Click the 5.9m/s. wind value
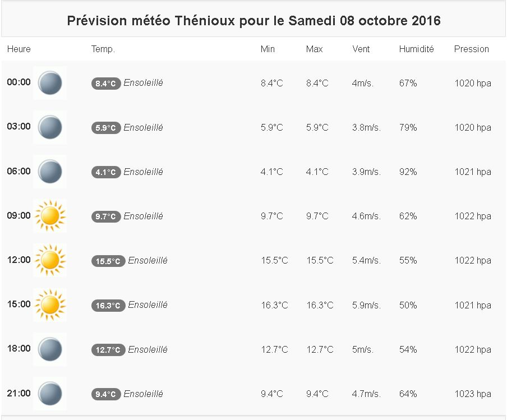The height and width of the screenshot is (420, 507). [x=366, y=306]
